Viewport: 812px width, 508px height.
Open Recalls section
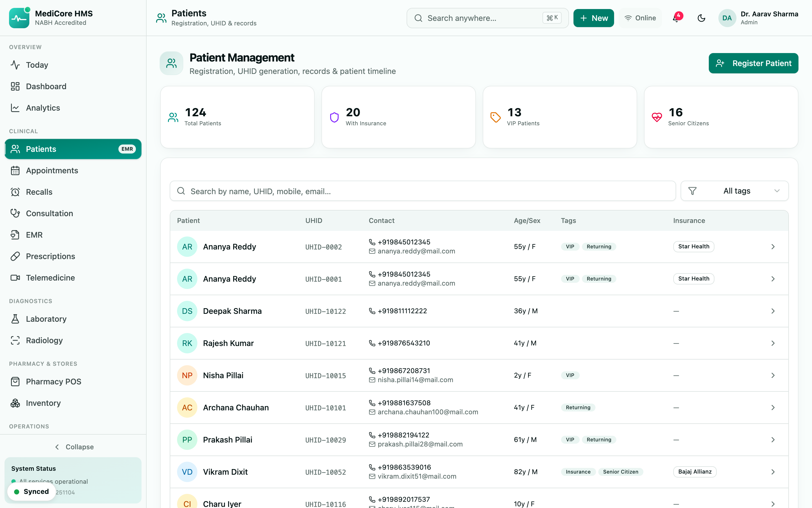coord(73,192)
